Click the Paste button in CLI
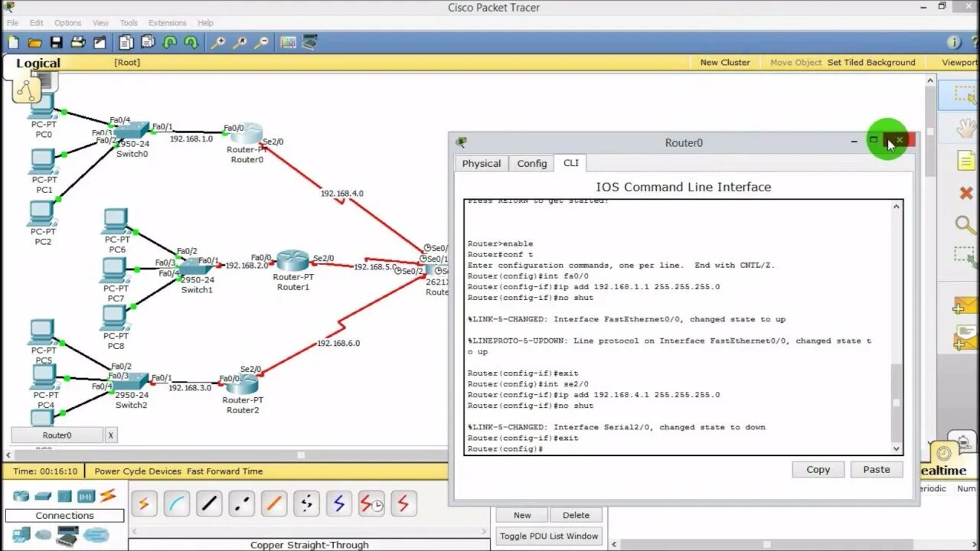Screen dimensions: 980x551 (x=876, y=470)
